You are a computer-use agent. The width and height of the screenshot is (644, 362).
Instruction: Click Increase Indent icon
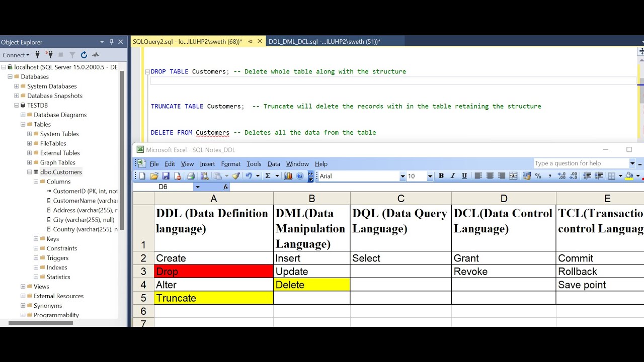tap(599, 176)
